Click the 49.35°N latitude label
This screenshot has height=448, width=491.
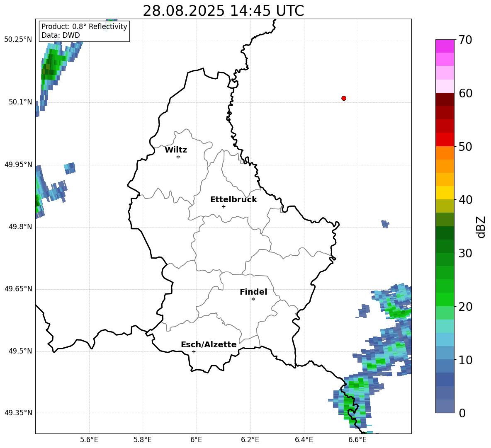(18, 413)
